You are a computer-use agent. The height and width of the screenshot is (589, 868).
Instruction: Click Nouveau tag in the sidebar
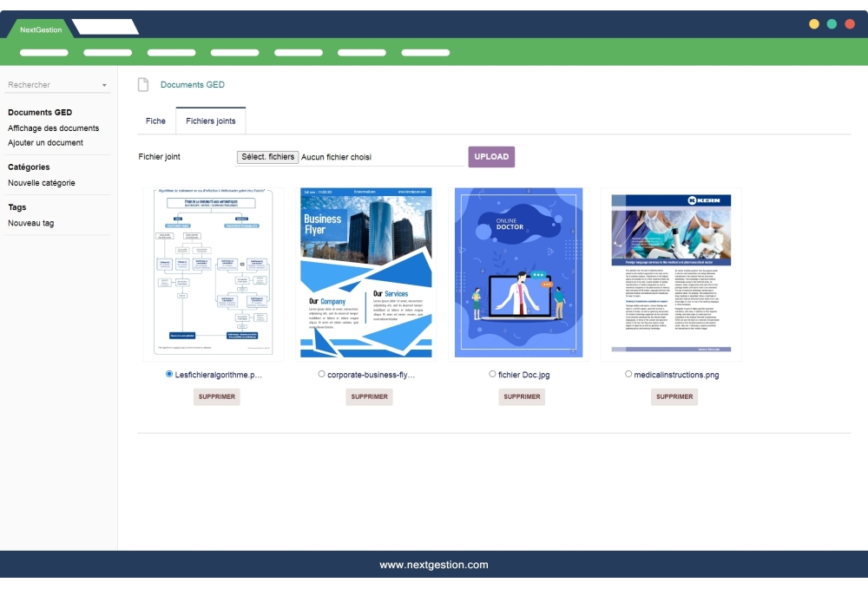coord(31,223)
